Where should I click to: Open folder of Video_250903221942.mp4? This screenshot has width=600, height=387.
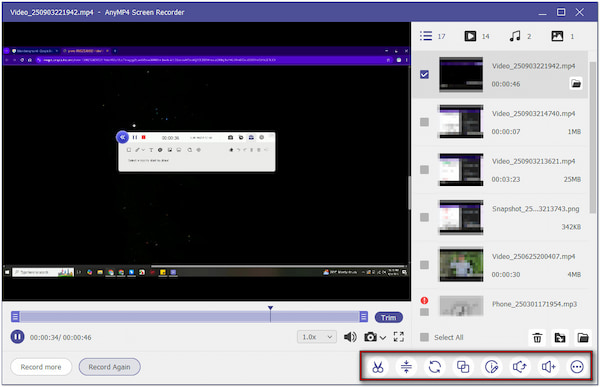(x=576, y=83)
